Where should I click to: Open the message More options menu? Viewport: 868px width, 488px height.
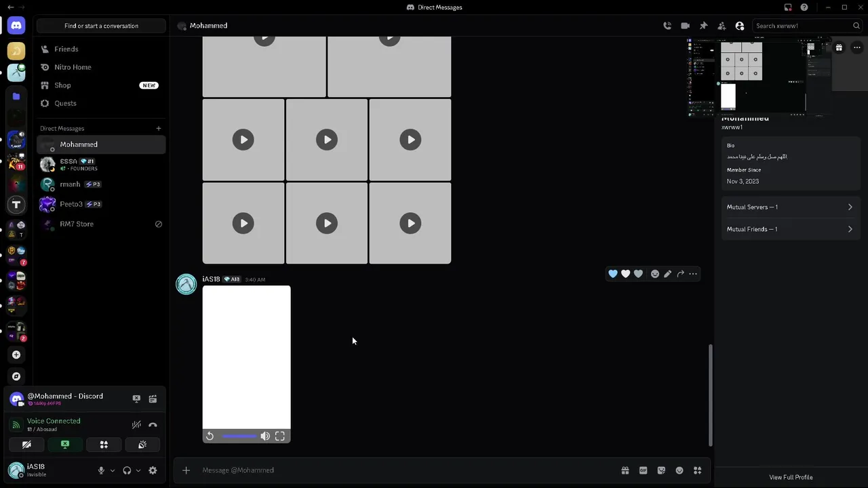point(693,274)
